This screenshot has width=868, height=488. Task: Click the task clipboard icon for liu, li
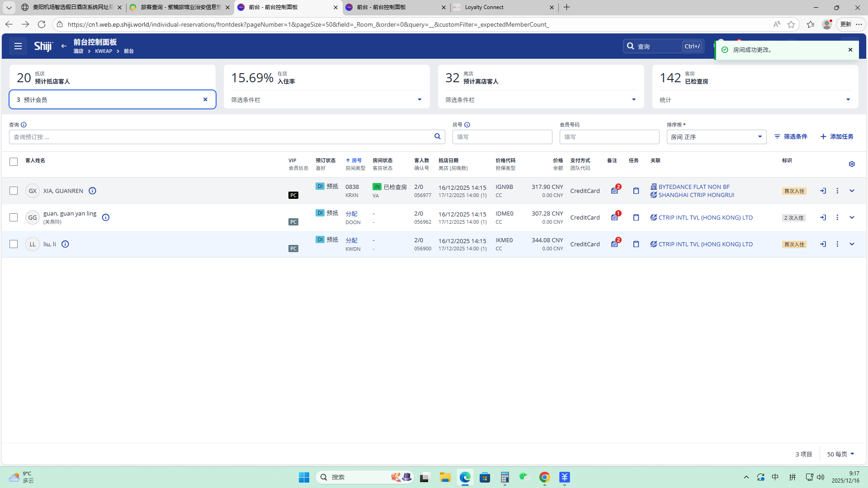(x=636, y=244)
